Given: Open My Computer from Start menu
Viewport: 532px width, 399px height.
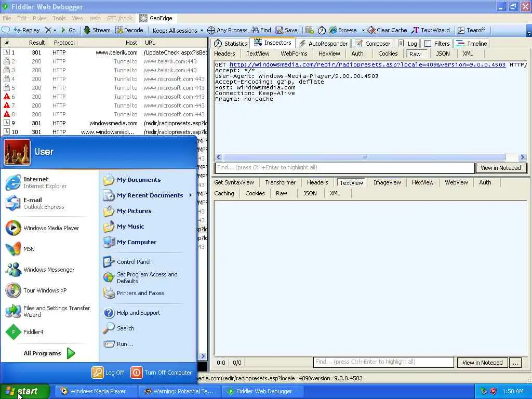Looking at the screenshot, I should 148,242.
